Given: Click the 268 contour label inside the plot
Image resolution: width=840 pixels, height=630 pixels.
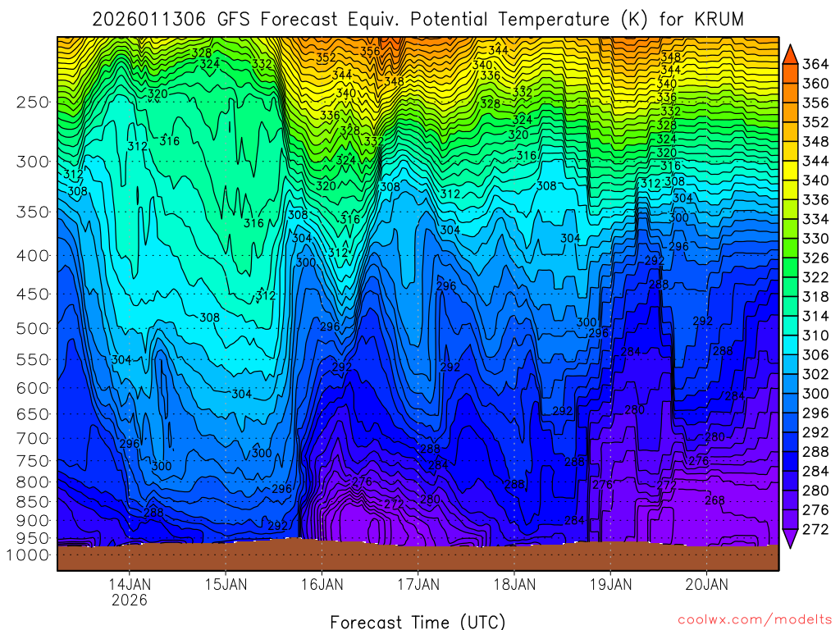Looking at the screenshot, I should [x=714, y=500].
